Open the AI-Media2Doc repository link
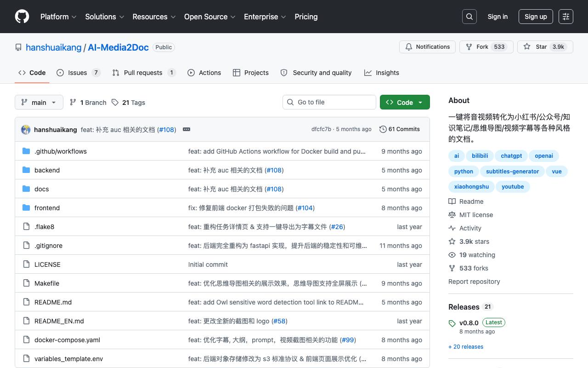 click(x=118, y=47)
